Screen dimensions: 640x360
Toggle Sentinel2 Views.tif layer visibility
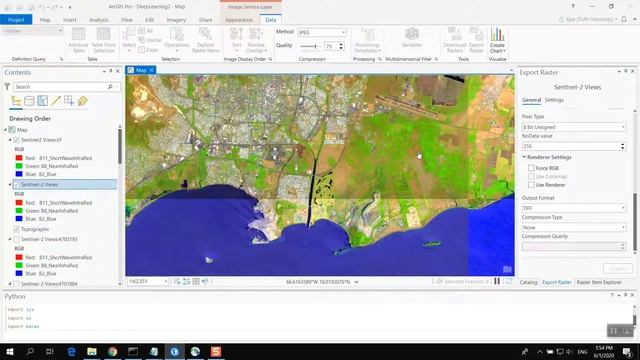click(16, 140)
